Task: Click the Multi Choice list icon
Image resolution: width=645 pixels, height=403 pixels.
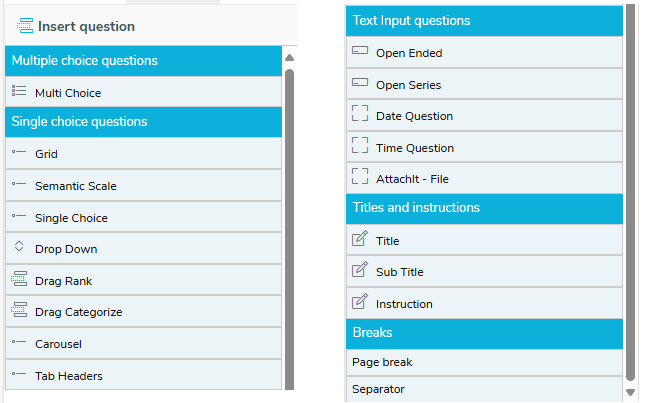Action: [19, 91]
